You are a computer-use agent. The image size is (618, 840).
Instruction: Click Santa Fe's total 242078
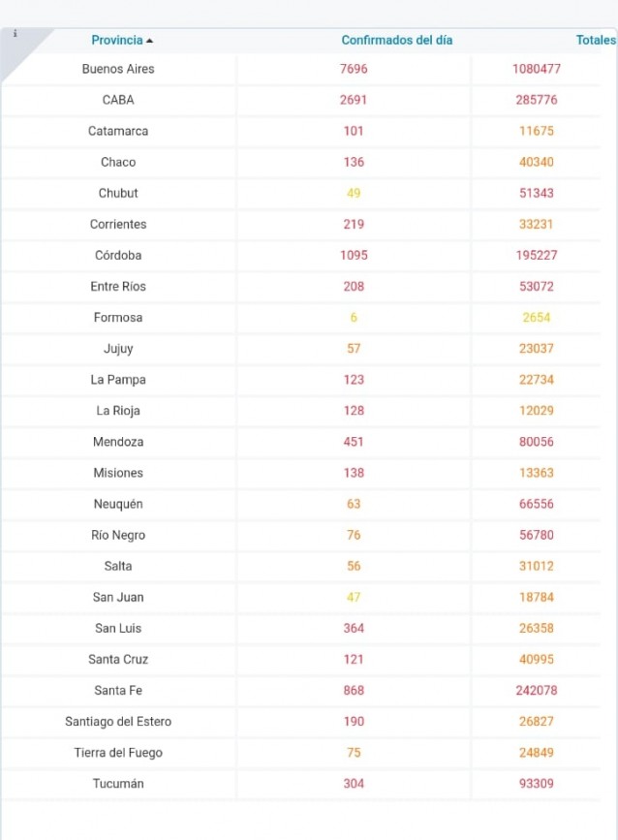point(536,690)
